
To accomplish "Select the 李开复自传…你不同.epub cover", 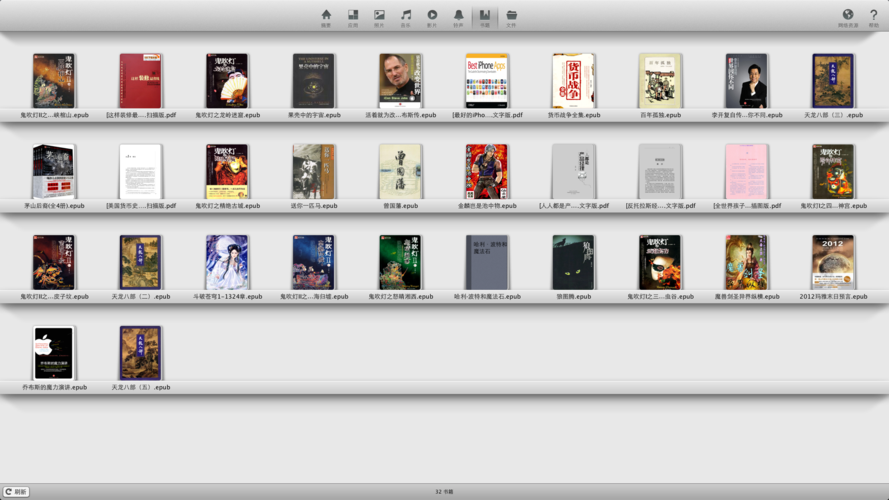I will click(x=747, y=81).
